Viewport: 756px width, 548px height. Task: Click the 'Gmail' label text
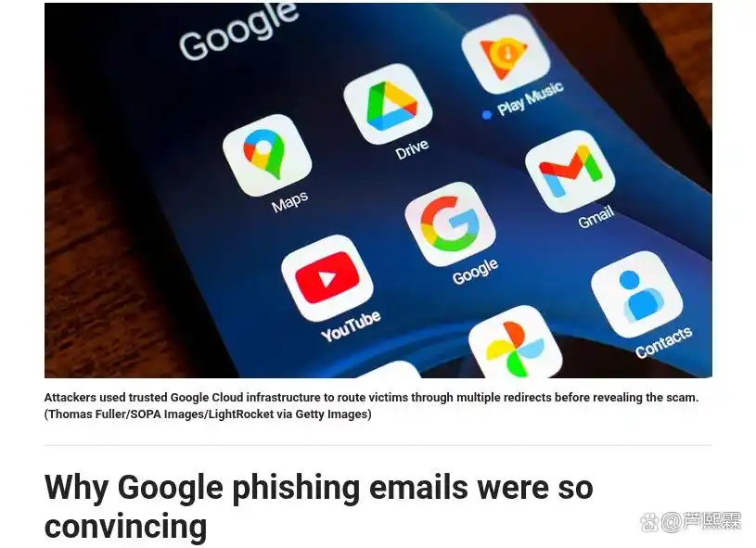point(596,216)
